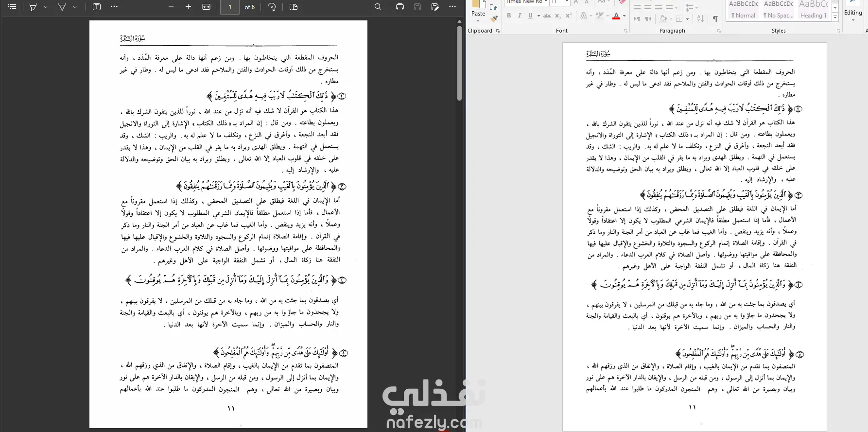This screenshot has height=432, width=868.
Task: Toggle Italic formatting in Word
Action: 520,16
